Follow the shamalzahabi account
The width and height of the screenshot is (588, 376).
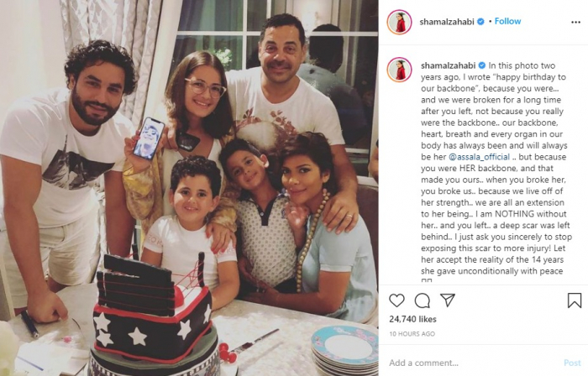tap(507, 21)
